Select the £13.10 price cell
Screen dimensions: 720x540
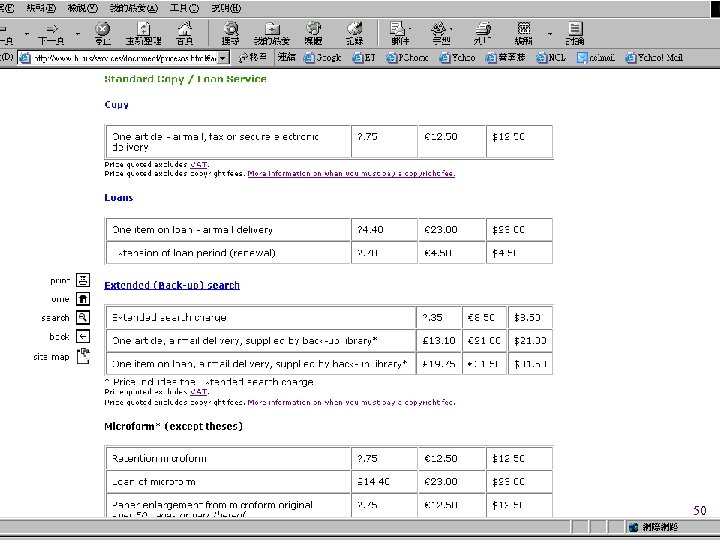[x=439, y=340]
